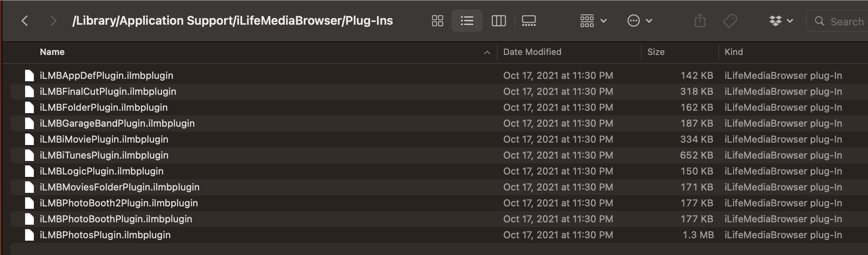Open the Dropbox toolbar dropdown

[781, 21]
